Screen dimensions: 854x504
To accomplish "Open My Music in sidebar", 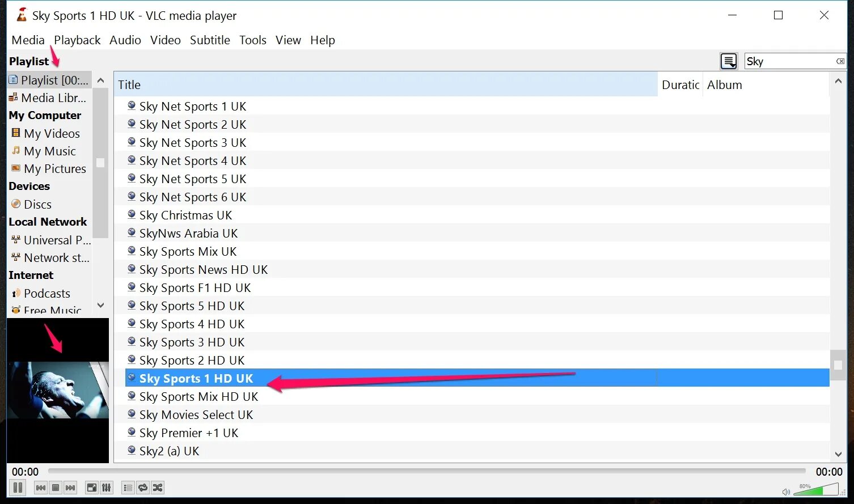I will coord(49,151).
